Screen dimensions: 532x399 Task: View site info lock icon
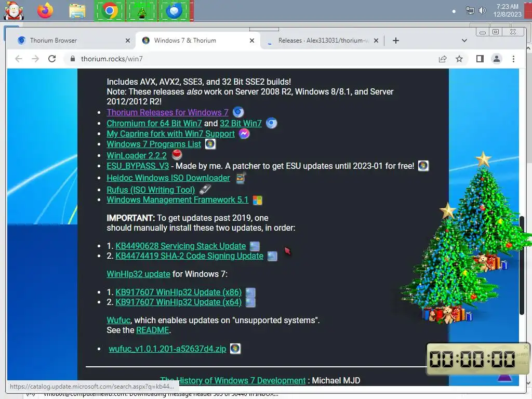(x=73, y=59)
